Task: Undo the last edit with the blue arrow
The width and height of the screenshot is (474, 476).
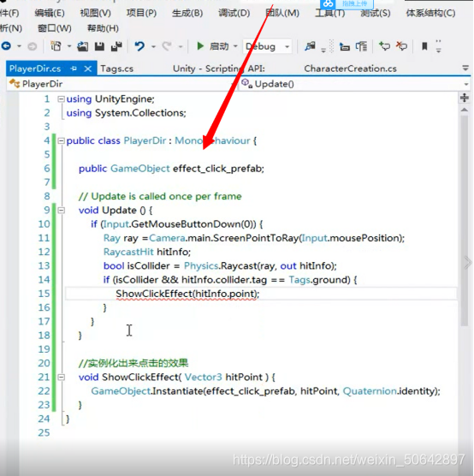Action: (139, 46)
